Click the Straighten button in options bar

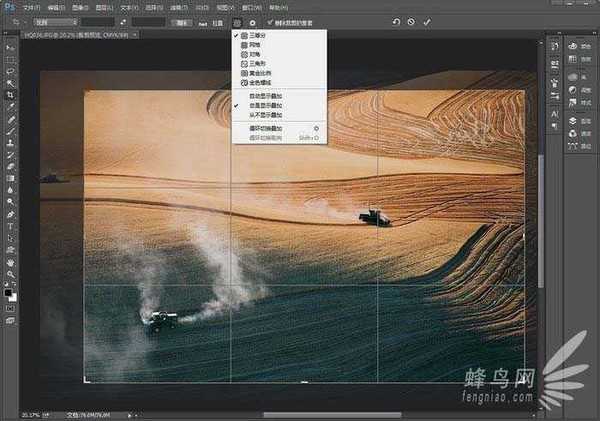219,21
